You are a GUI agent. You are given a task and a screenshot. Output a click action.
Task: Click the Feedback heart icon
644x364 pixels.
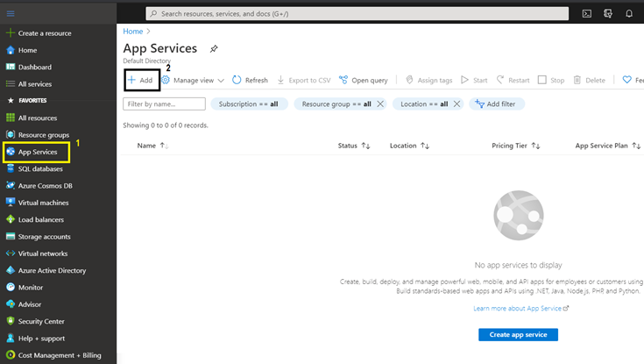(x=626, y=80)
